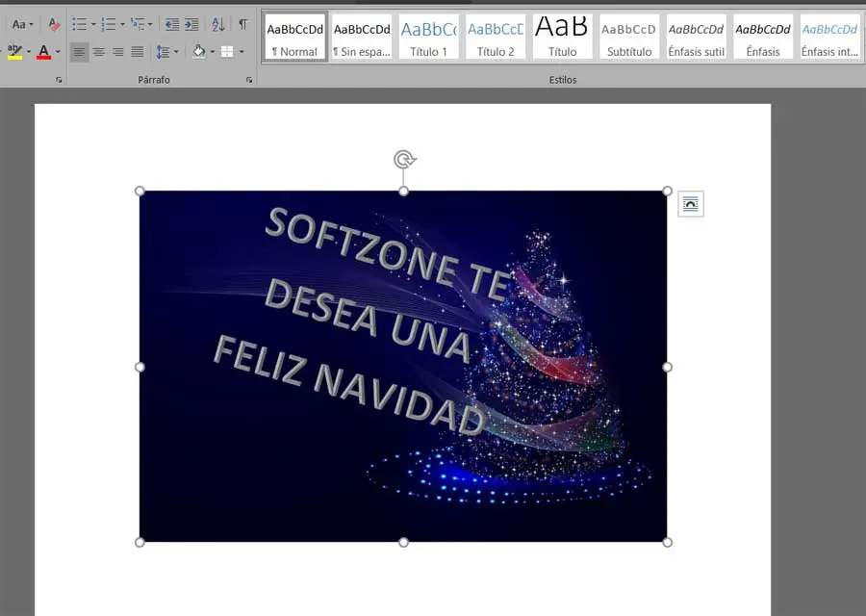Increase paragraph indent

click(191, 24)
